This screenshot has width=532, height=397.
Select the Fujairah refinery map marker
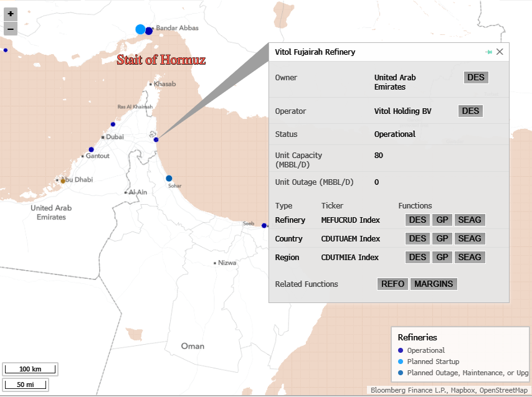(x=156, y=139)
